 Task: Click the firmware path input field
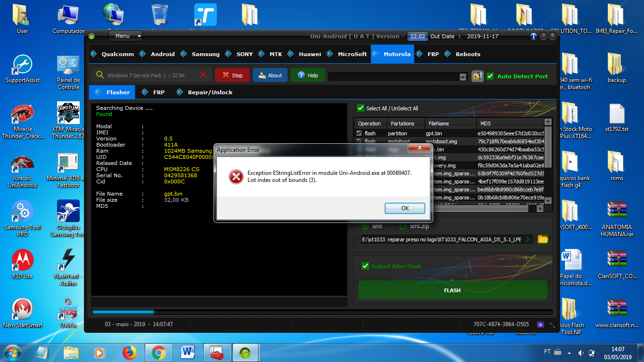pyautogui.click(x=447, y=239)
